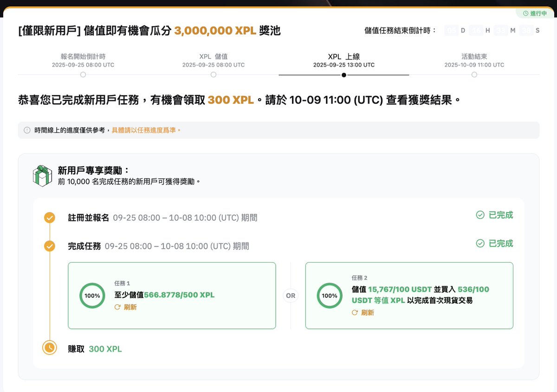
Task: Click the info icon in the timeline notice
Action: tap(27, 130)
